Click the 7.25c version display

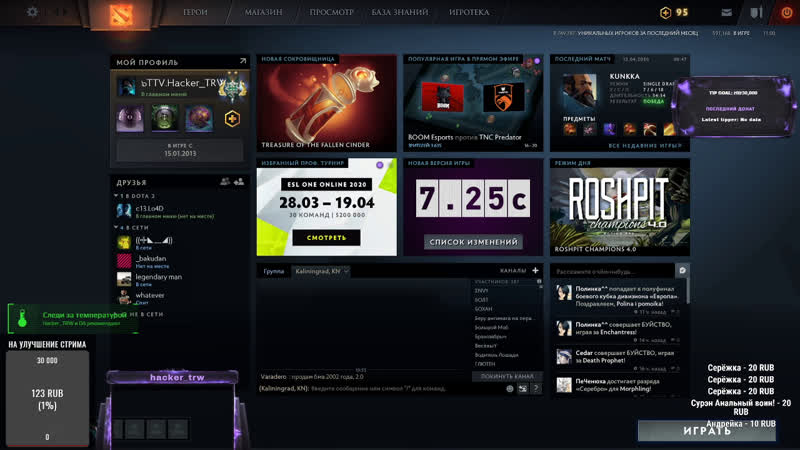[473, 198]
